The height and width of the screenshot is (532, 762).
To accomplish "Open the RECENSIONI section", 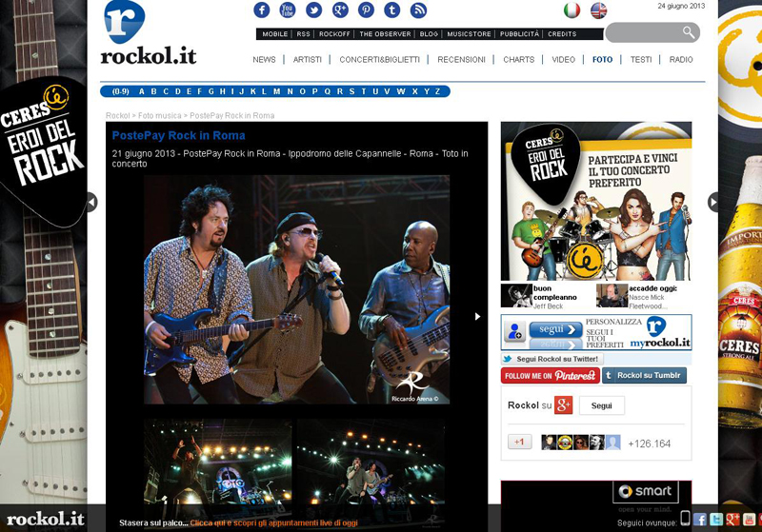I will [x=461, y=59].
